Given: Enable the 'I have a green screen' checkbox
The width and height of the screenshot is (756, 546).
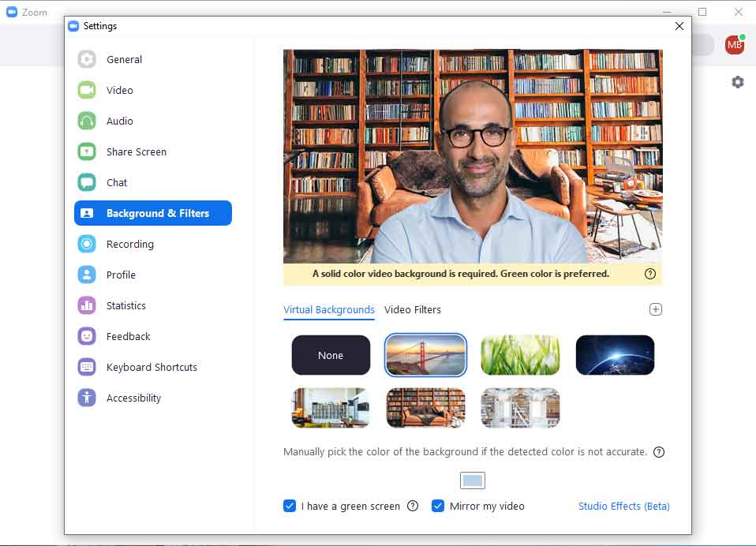Looking at the screenshot, I should [290, 506].
